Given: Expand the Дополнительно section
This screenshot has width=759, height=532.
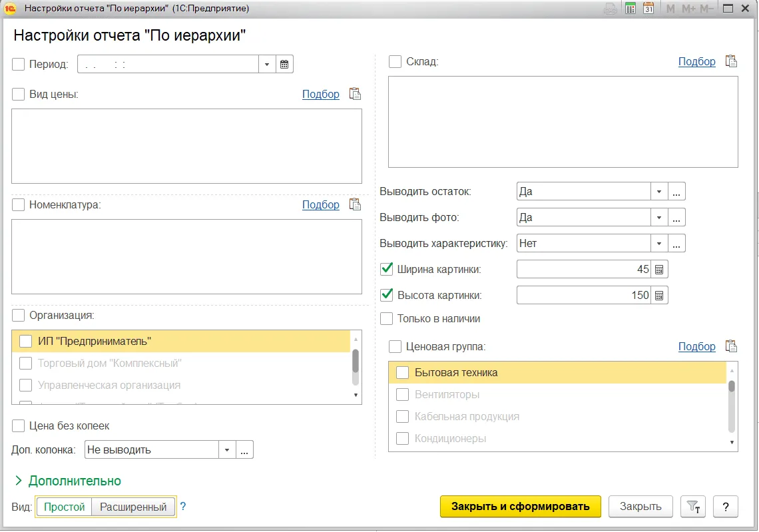Looking at the screenshot, I should point(68,481).
